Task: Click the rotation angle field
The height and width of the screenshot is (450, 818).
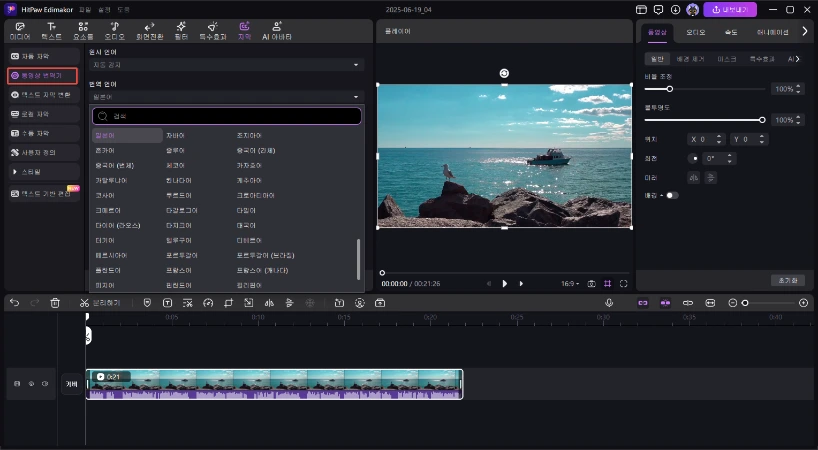Action: pyautogui.click(x=719, y=158)
